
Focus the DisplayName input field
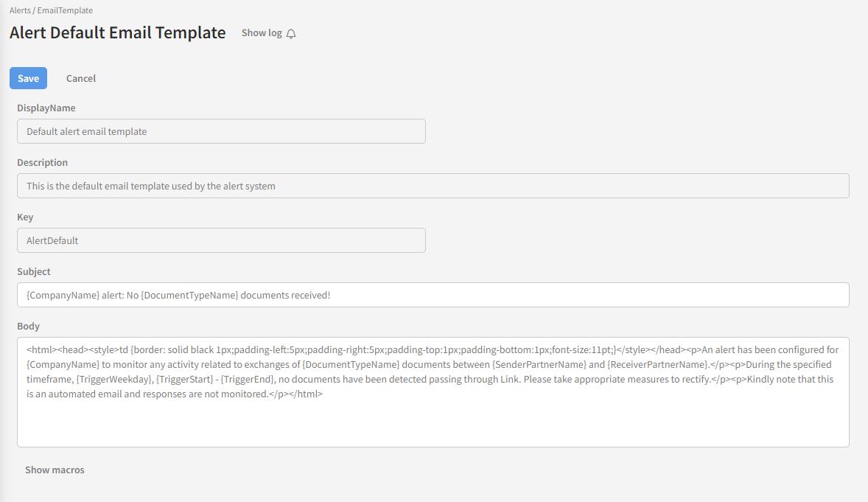pyautogui.click(x=221, y=131)
